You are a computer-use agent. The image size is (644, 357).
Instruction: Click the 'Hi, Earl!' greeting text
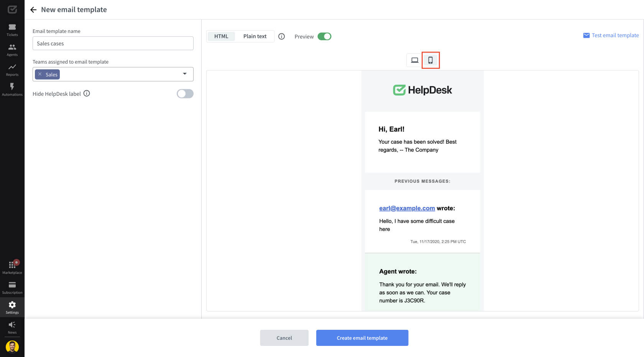tap(391, 129)
